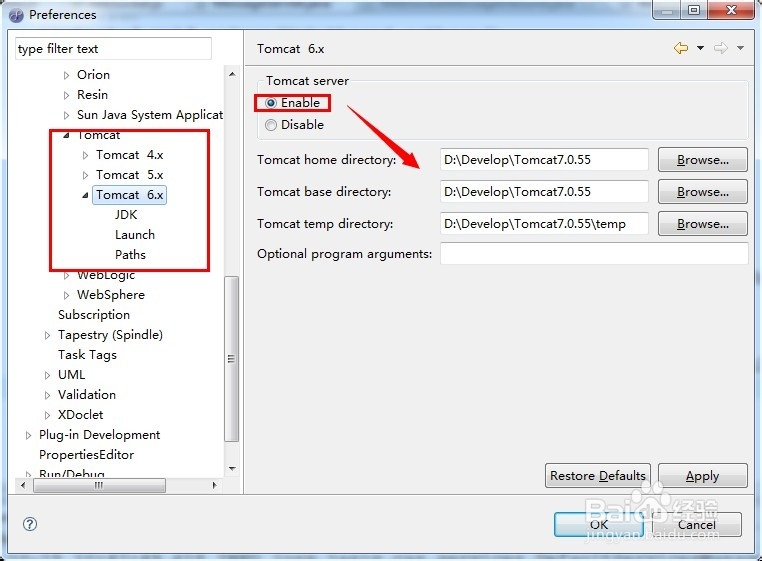Maximize the Preferences window
762x561 pixels.
tap(694, 10)
